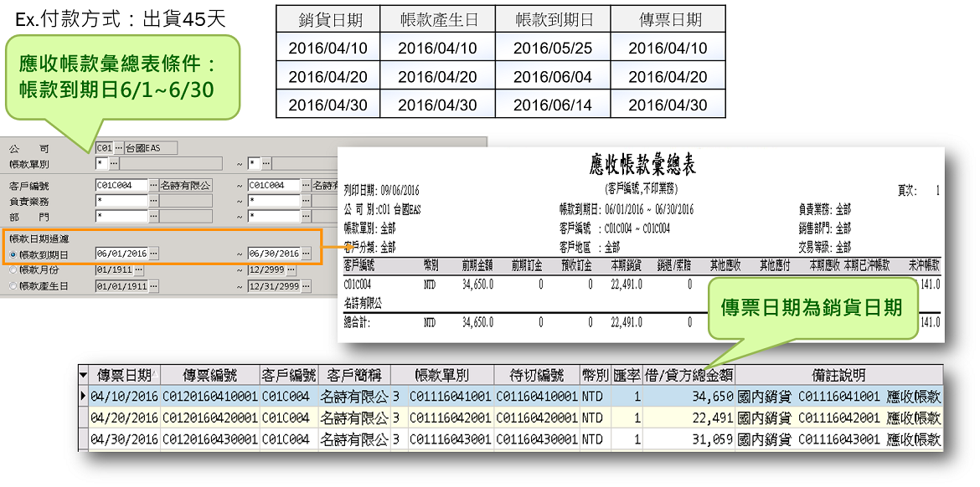Click the 客戶簡稱 column header in grid
The height and width of the screenshot is (487, 980).
pyautogui.click(x=354, y=375)
